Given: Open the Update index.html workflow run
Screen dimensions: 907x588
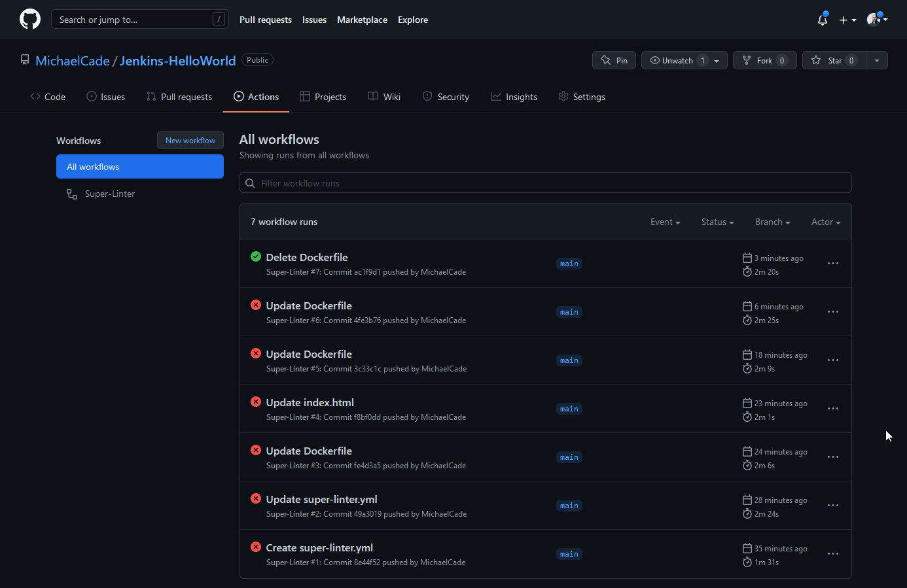Looking at the screenshot, I should coord(310,403).
